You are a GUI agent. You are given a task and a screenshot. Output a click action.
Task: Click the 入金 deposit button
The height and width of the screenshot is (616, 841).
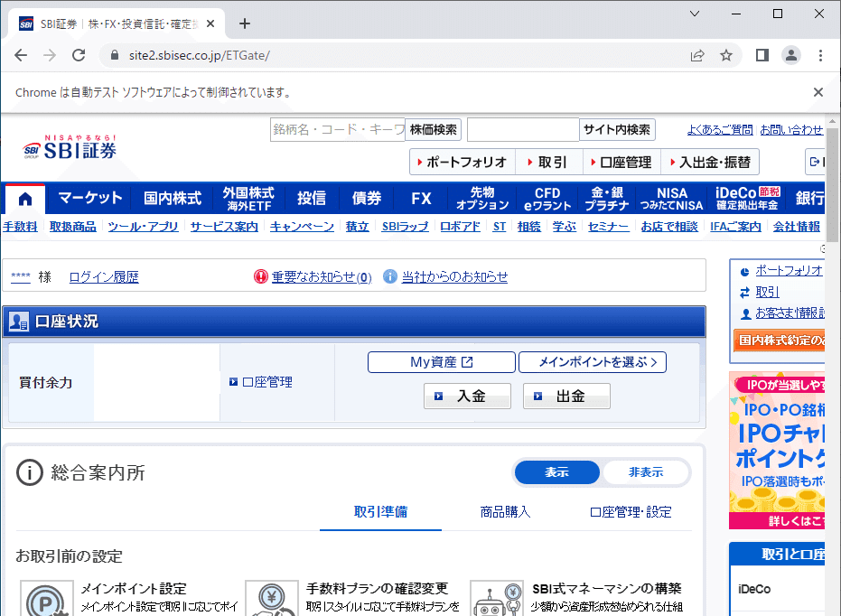coord(467,397)
